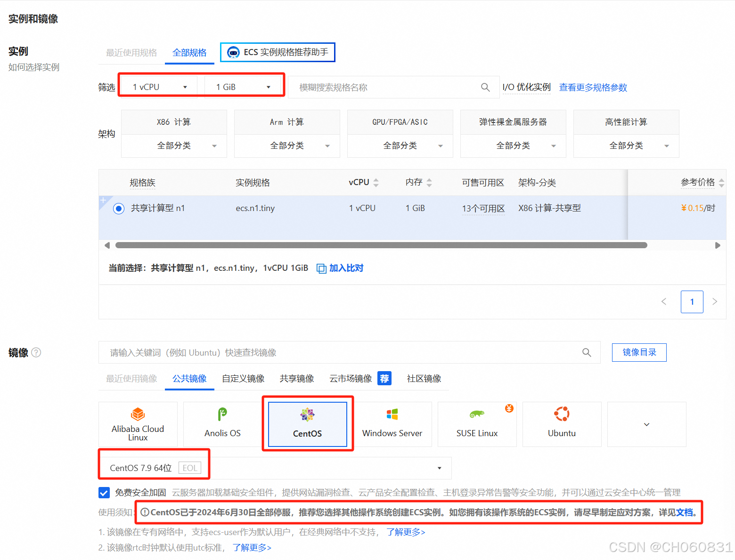This screenshot has height=560, width=735.
Task: Open the 文档 link in CentOS notice
Action: coord(685,512)
